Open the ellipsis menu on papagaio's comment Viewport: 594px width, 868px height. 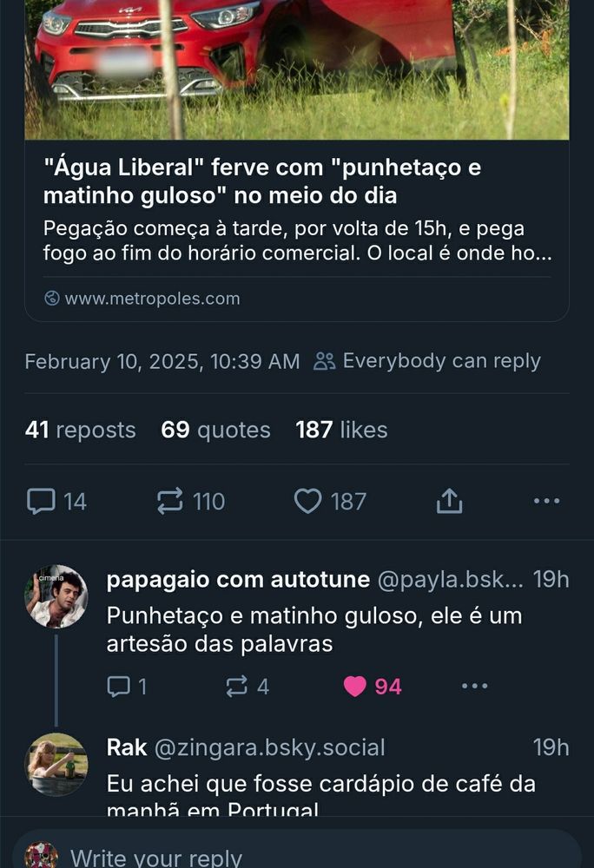coord(474,686)
